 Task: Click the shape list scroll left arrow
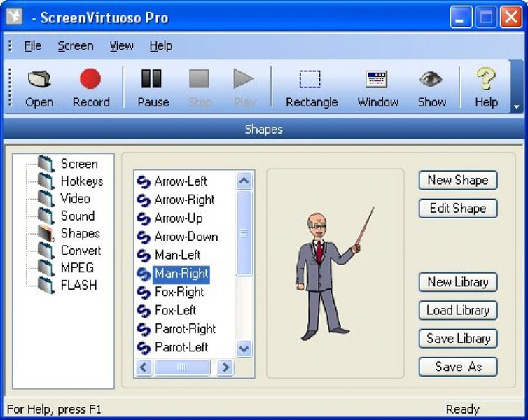(x=144, y=367)
